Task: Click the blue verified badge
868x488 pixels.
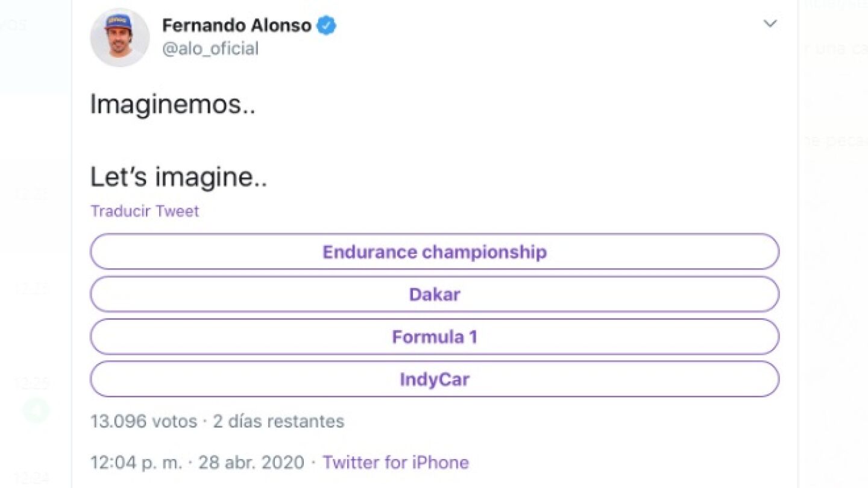Action: [326, 25]
